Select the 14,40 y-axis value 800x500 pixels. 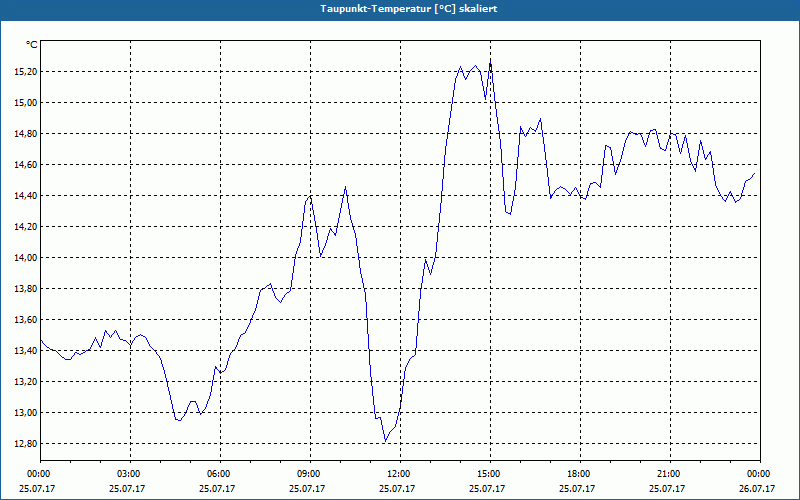[x=26, y=196]
